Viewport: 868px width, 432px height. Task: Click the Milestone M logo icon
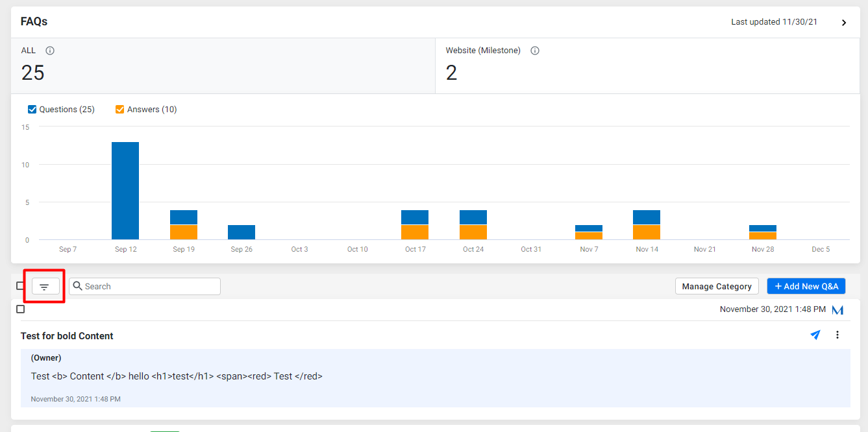point(837,310)
